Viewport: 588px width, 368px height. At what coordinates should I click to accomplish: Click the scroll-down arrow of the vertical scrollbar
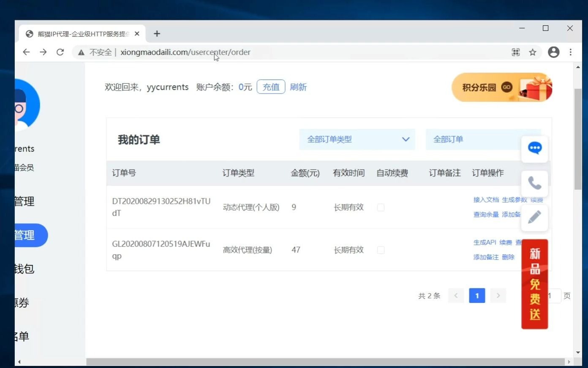point(578,352)
